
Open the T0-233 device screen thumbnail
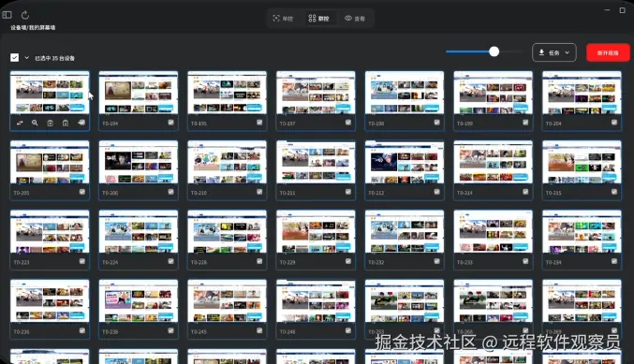click(x=493, y=231)
